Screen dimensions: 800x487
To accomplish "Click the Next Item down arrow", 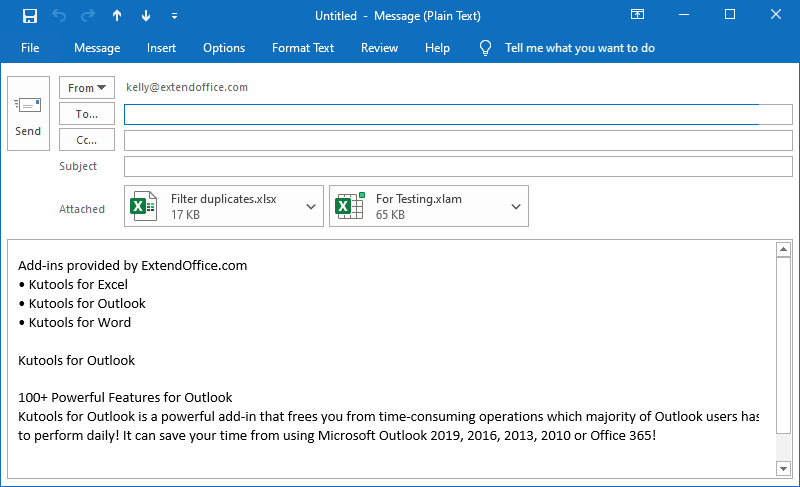I will click(146, 16).
